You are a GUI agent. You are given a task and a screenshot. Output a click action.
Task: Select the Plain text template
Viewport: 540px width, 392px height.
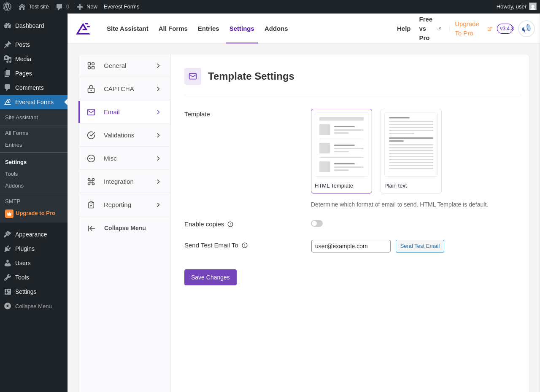(x=411, y=151)
